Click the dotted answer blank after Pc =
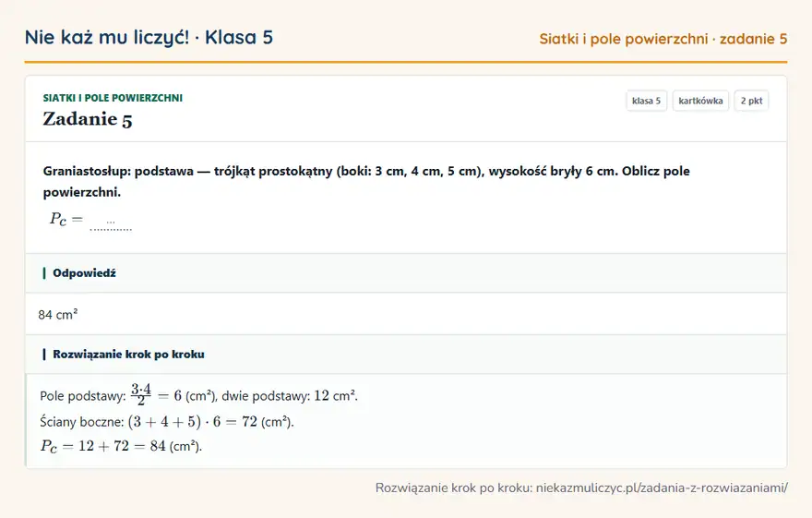The height and width of the screenshot is (518, 812). point(111,223)
